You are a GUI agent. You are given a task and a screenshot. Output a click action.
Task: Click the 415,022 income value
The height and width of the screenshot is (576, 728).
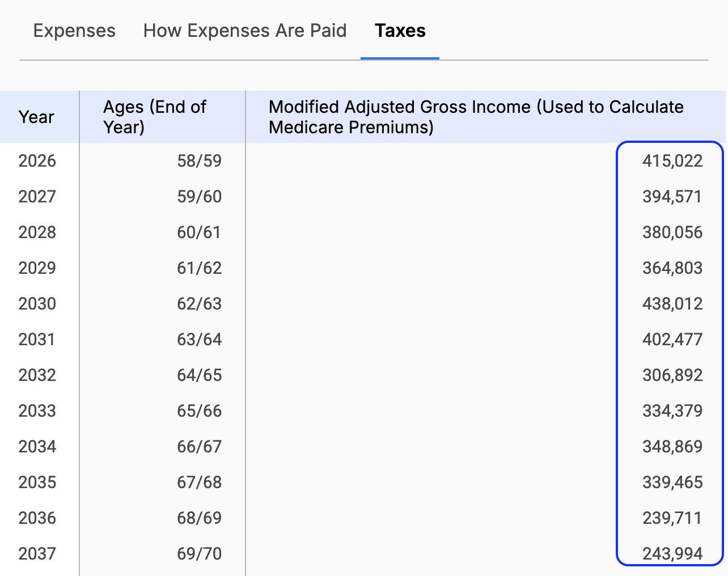(672, 161)
